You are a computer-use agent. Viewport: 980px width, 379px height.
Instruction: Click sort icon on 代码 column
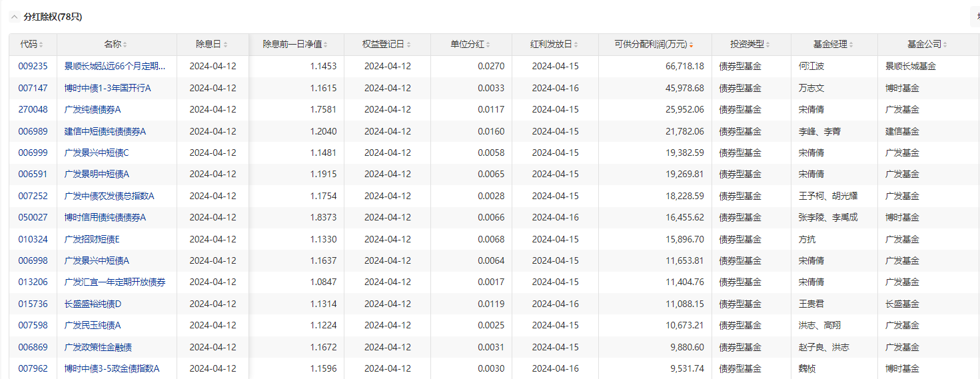(41, 45)
